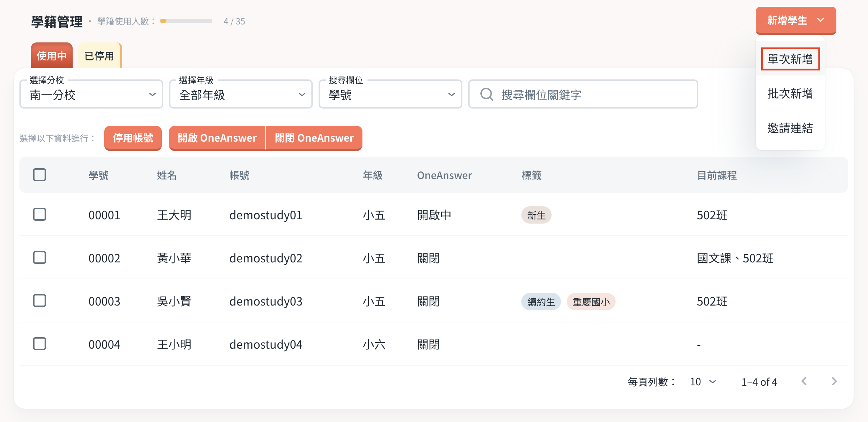Click the 小六 grade cell
The width and height of the screenshot is (868, 422).
[374, 344]
